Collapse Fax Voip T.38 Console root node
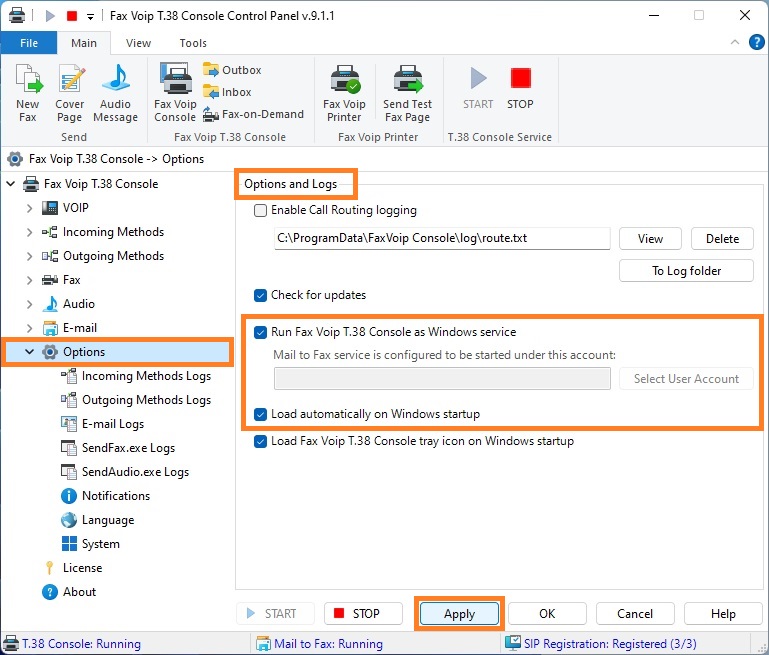The width and height of the screenshot is (769, 655). coord(10,184)
